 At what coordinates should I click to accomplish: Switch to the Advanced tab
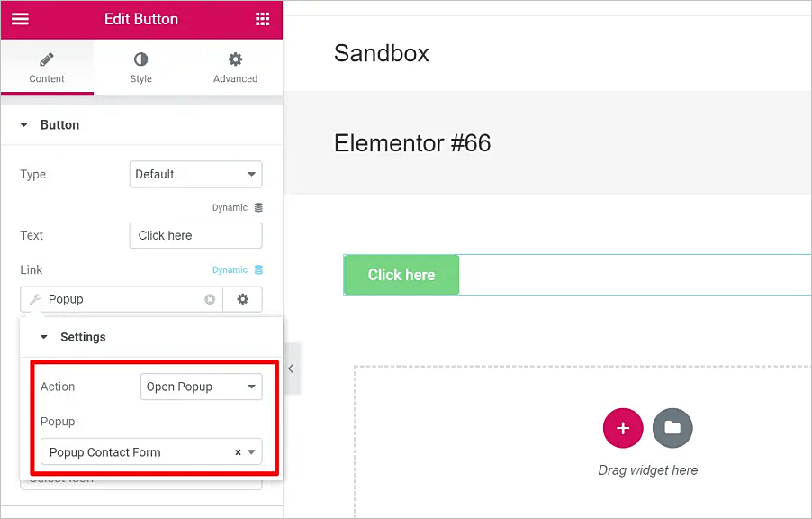coord(235,68)
